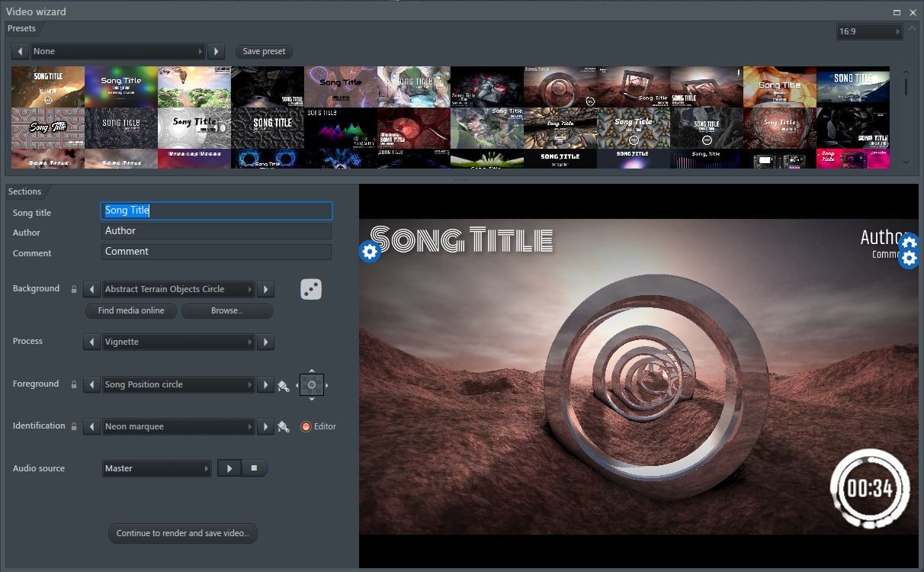
Task: Go to the previous Process effect
Action: (91, 342)
